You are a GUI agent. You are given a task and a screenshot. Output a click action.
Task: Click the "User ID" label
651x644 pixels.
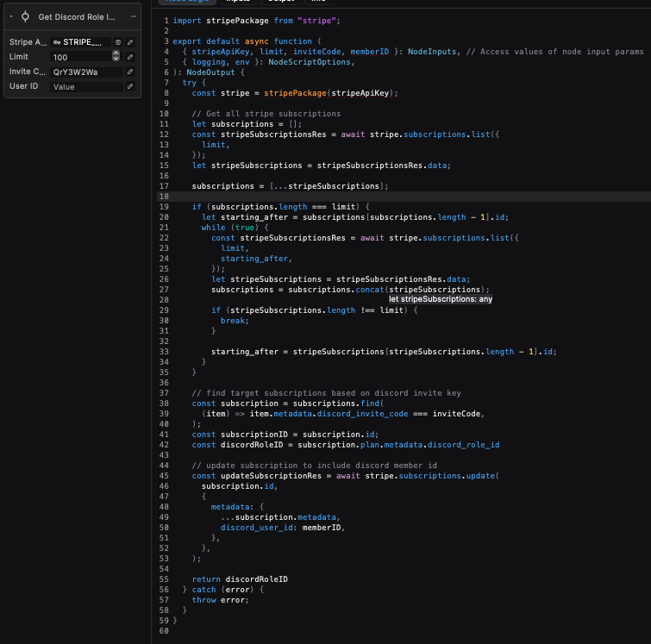(x=23, y=86)
